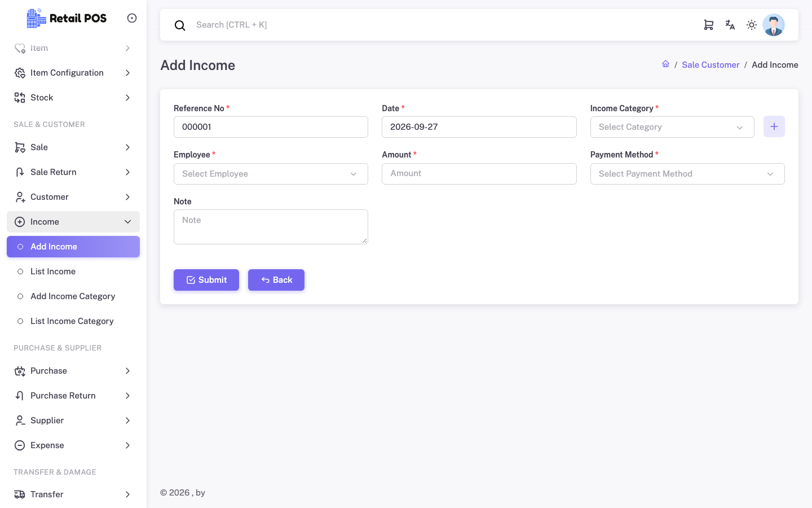The image size is (812, 508).
Task: Collapse the Income menu chevron
Action: 128,222
